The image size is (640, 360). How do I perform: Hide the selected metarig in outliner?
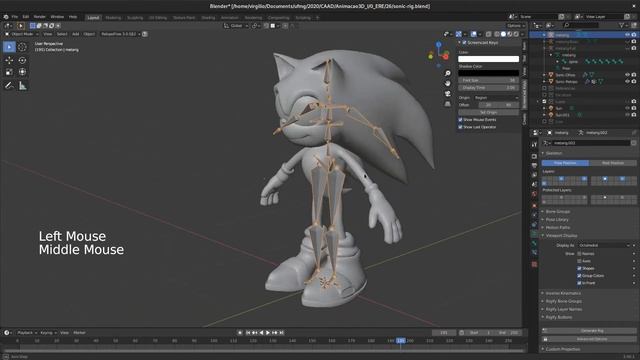pos(627,35)
